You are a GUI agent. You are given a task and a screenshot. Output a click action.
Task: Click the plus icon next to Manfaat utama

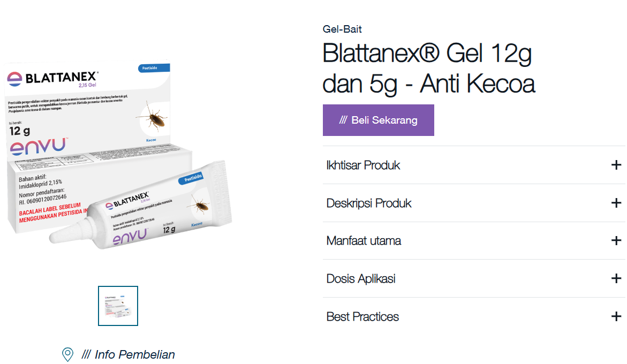coord(617,241)
